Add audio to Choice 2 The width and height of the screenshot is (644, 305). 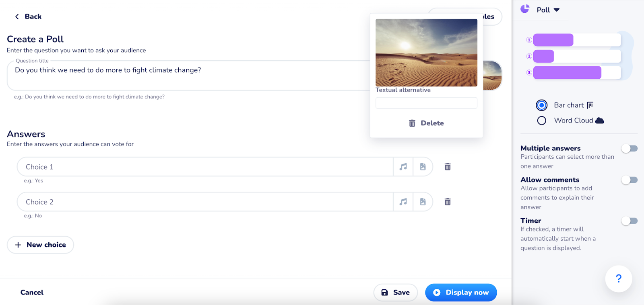(x=403, y=202)
